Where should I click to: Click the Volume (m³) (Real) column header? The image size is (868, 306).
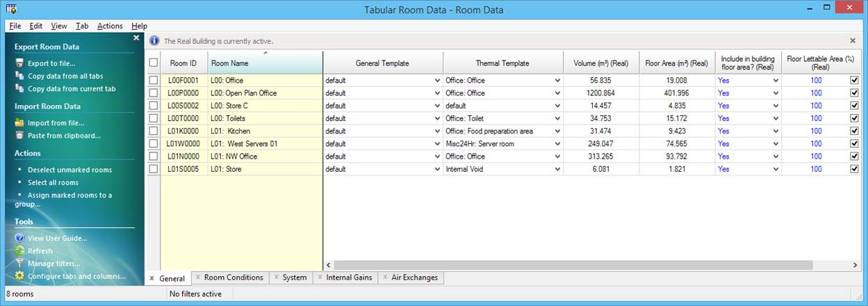coord(601,63)
